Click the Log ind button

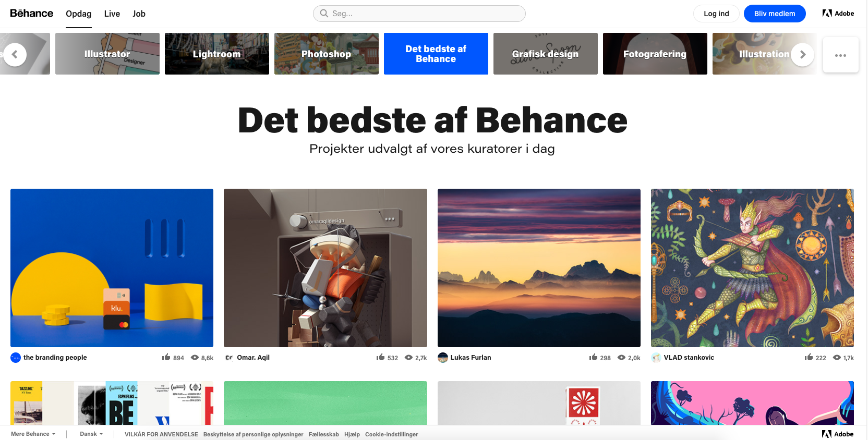(716, 14)
